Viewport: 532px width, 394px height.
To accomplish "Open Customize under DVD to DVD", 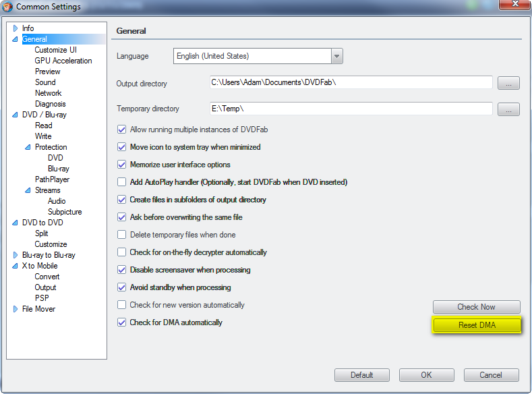I will coord(51,244).
